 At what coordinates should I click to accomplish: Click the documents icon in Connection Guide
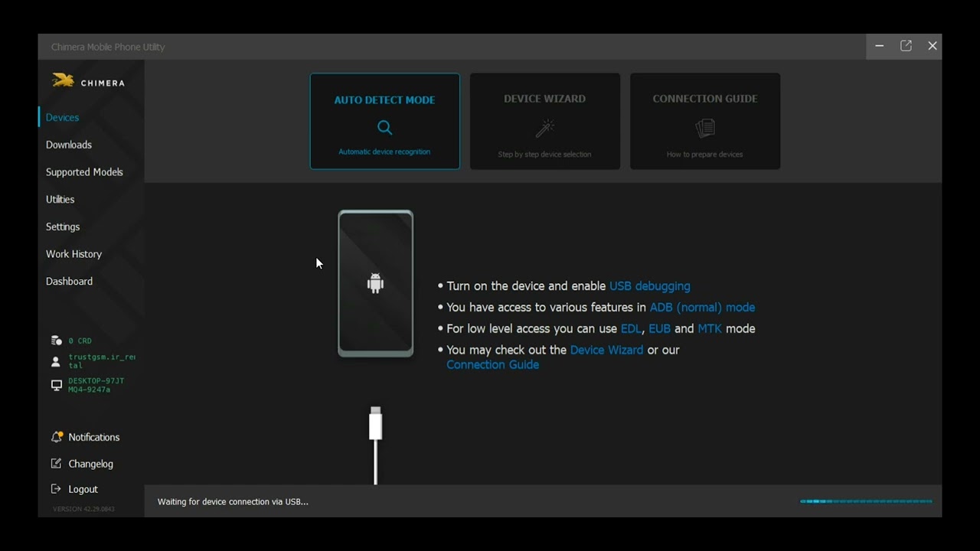pyautogui.click(x=705, y=128)
